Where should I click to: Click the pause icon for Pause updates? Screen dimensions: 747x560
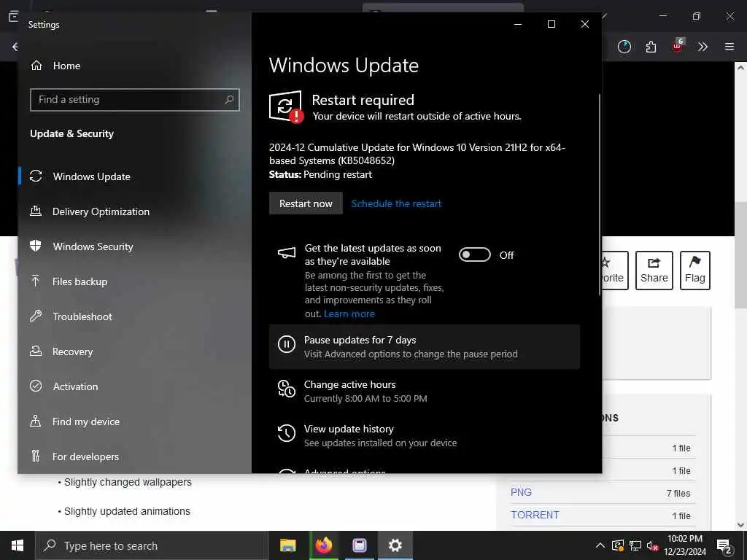[x=286, y=344]
